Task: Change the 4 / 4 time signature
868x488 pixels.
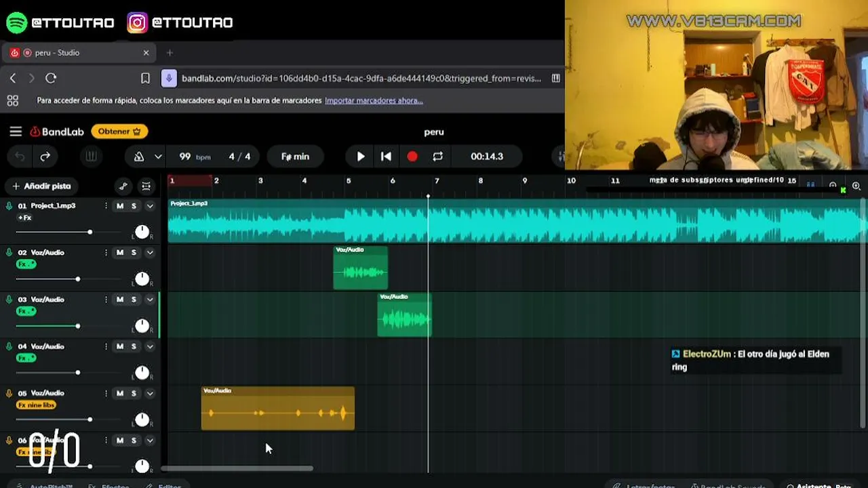Action: pos(239,157)
